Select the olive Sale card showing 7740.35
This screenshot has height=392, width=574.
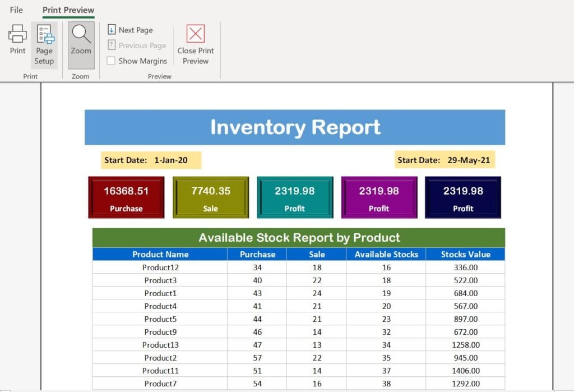click(210, 197)
